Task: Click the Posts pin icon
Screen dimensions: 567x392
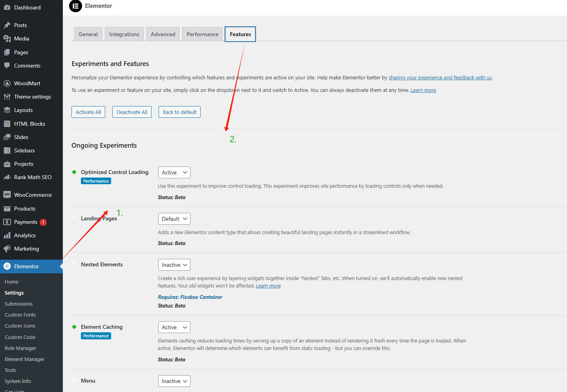Action: tap(7, 25)
